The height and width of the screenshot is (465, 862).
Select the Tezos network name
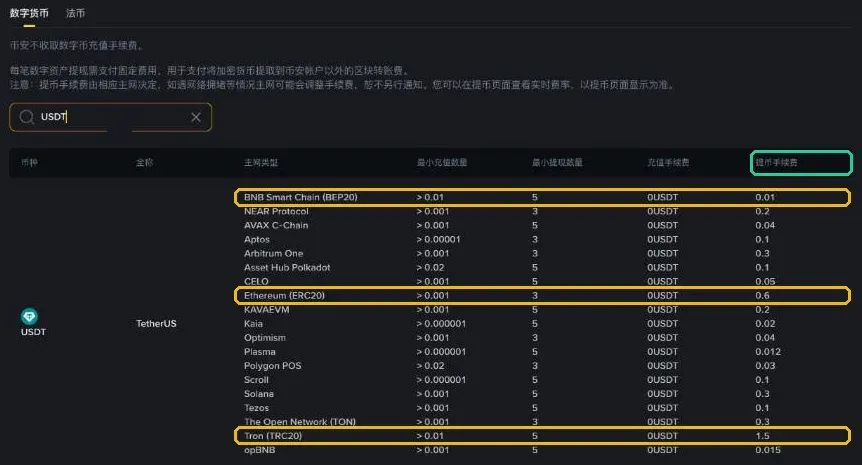[256, 408]
